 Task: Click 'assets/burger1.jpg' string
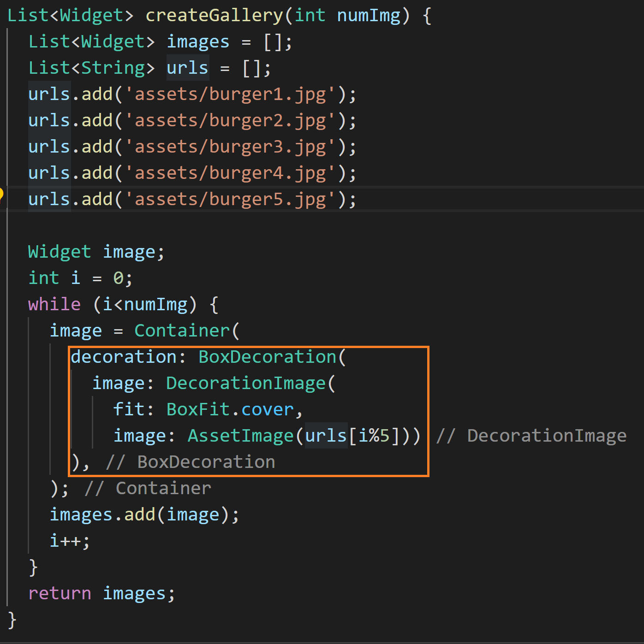(x=230, y=95)
